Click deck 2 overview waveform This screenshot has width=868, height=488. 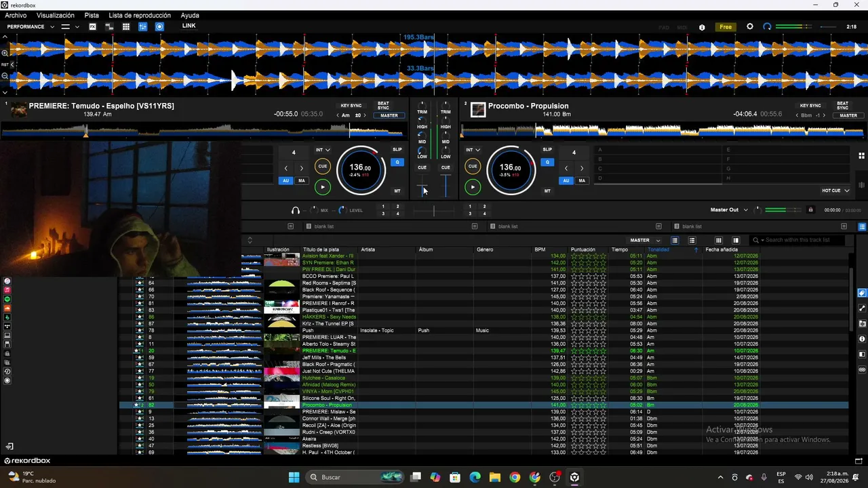click(x=663, y=130)
